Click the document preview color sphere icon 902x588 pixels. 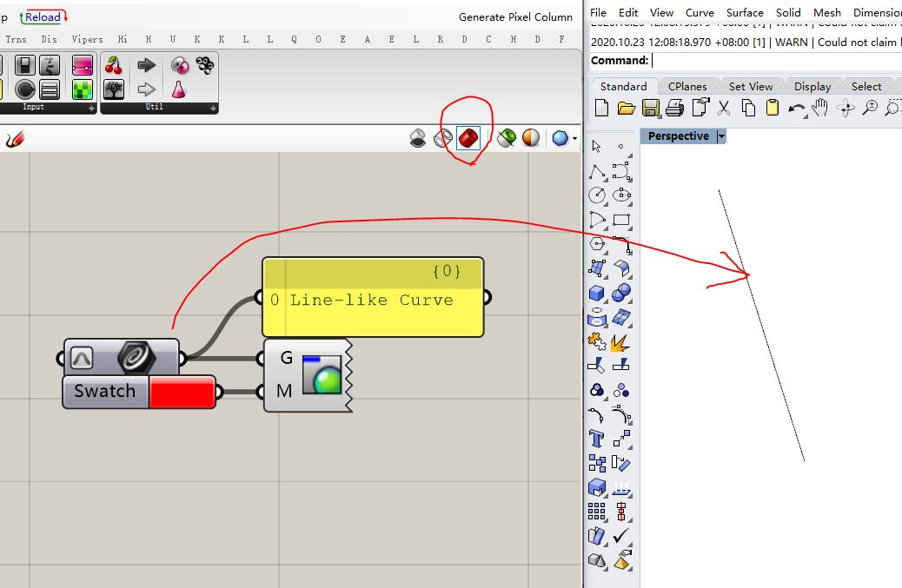click(x=531, y=137)
